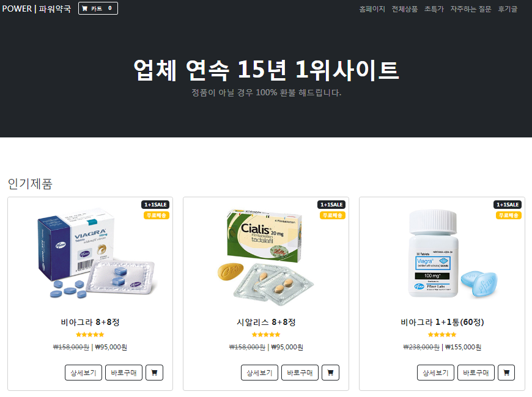Image resolution: width=532 pixels, height=397 pixels.
Task: Open 자주하는 질문 FAQ link
Action: tap(471, 9)
